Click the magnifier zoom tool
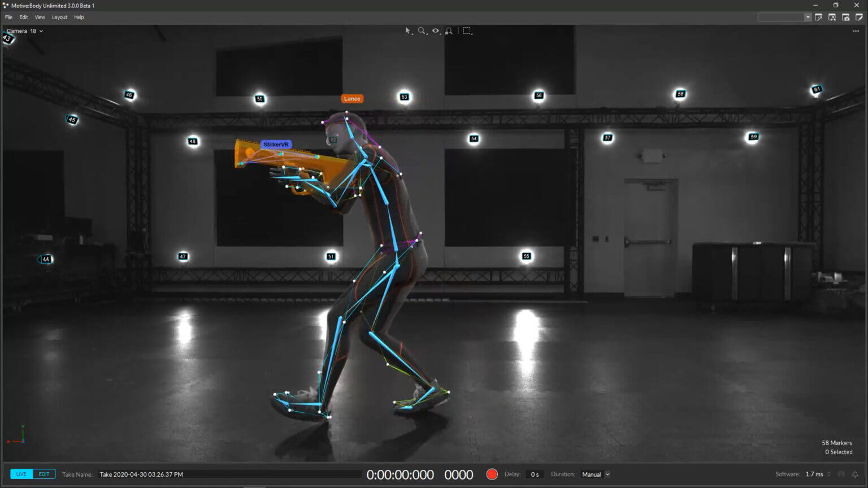 click(x=422, y=31)
